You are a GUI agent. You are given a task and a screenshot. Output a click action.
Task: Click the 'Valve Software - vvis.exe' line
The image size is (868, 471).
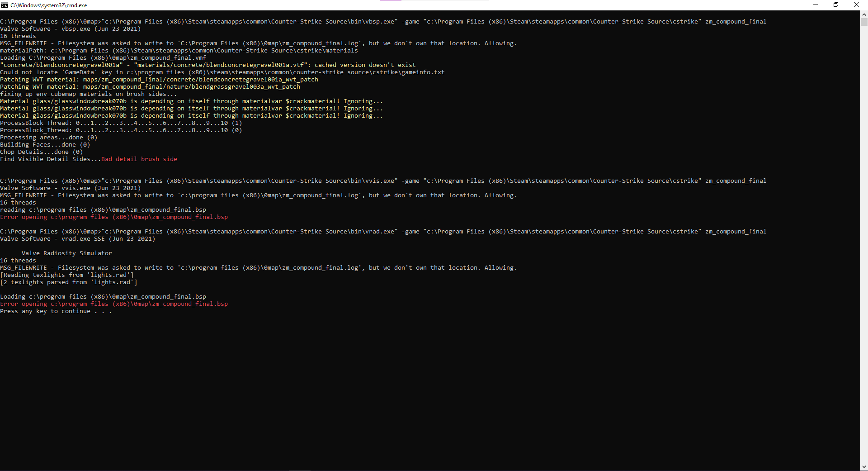coord(71,188)
